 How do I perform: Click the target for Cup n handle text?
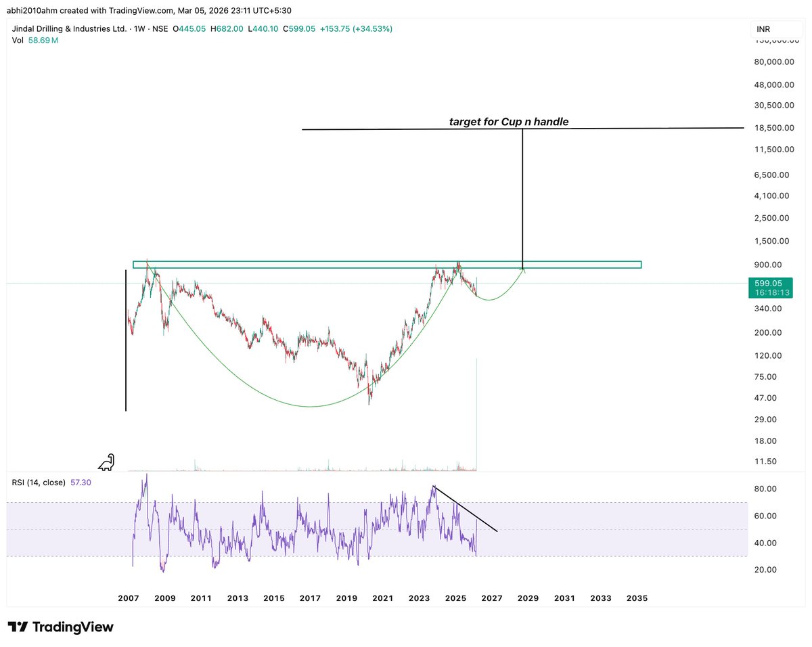[508, 122]
